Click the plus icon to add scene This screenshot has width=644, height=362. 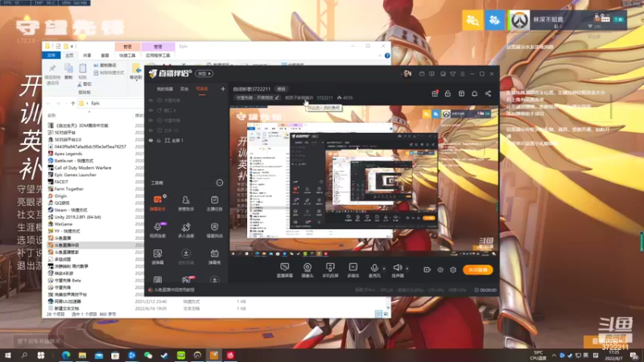click(223, 88)
